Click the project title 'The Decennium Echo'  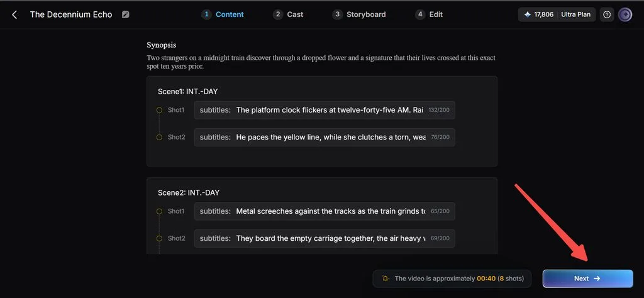click(x=71, y=14)
